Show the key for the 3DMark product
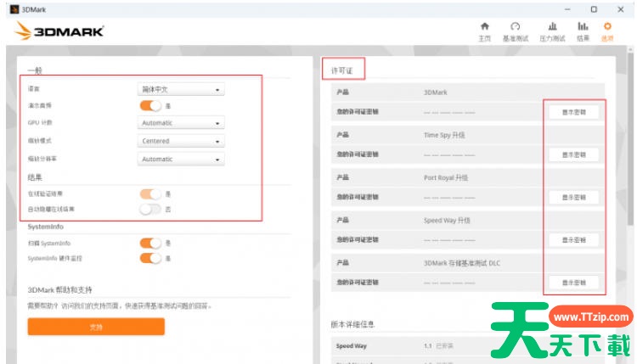The height and width of the screenshot is (364, 637). (573, 112)
